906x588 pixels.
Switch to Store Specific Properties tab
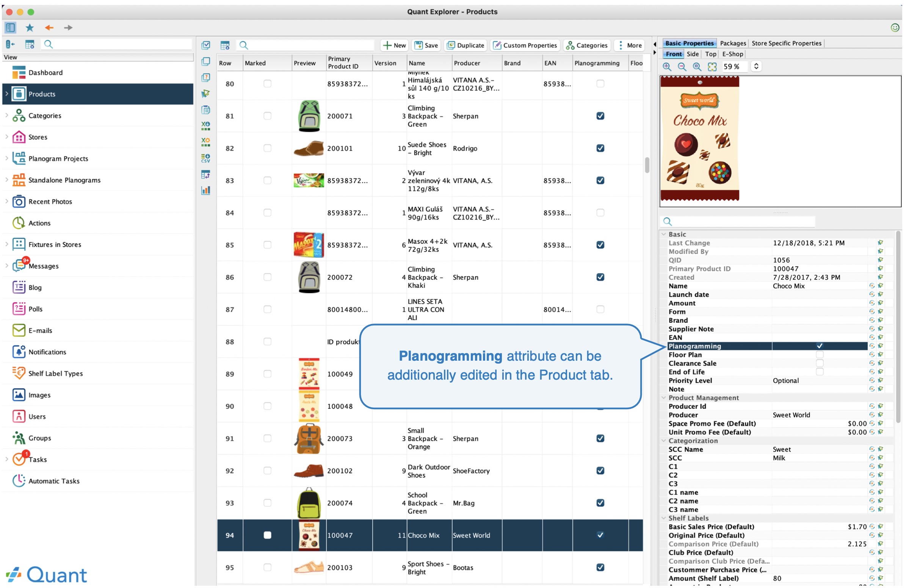[x=787, y=43]
